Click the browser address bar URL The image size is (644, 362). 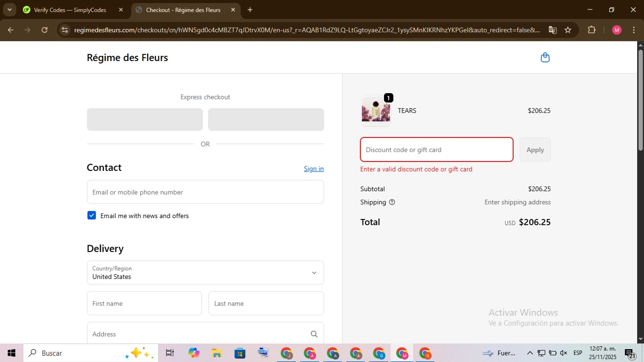click(307, 30)
